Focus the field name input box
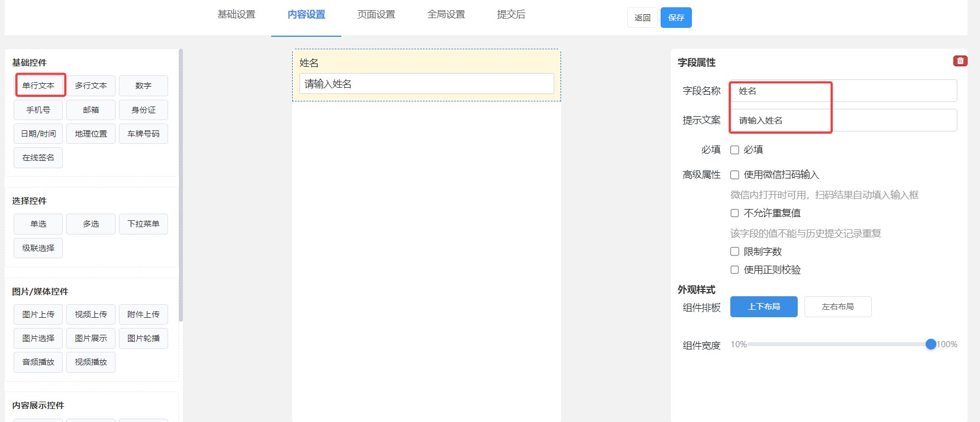Viewport: 980px width, 422px height. pos(842,91)
